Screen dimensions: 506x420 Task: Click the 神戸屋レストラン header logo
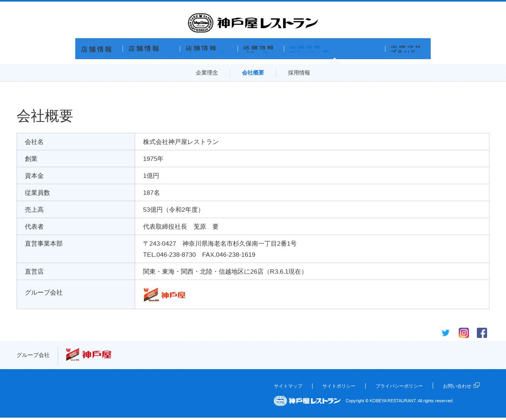pyautogui.click(x=253, y=23)
